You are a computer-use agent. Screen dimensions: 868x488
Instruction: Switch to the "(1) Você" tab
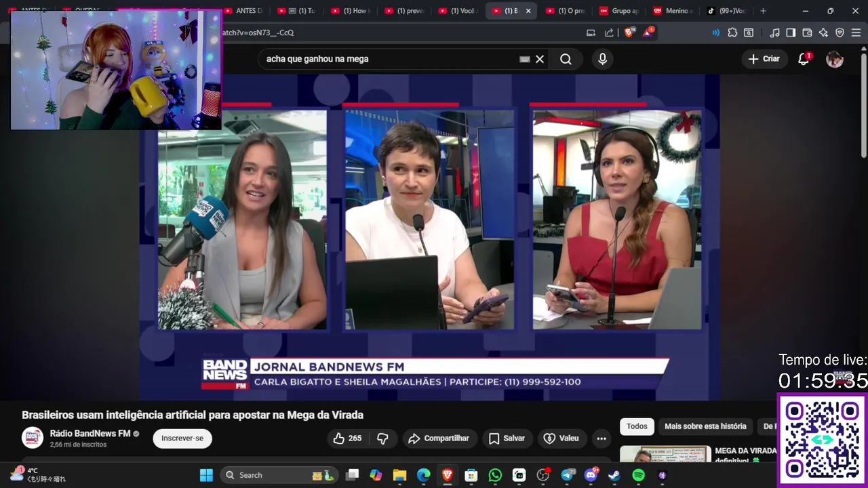[458, 11]
